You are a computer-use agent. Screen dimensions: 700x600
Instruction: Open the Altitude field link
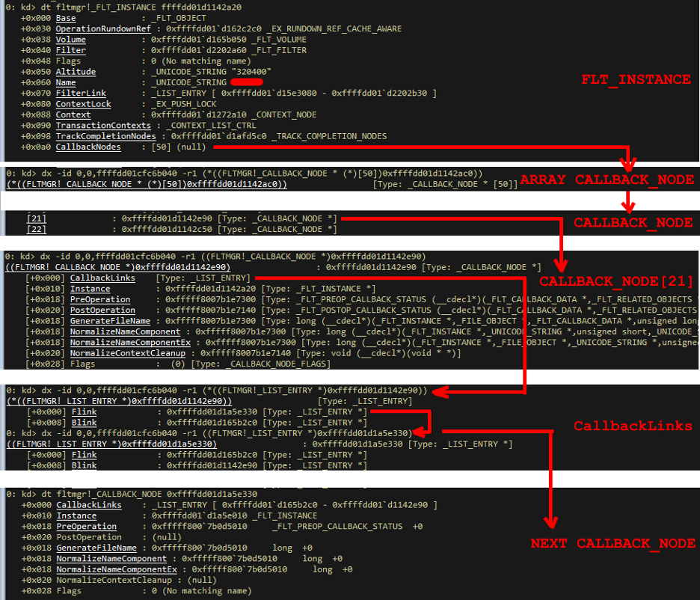pyautogui.click(x=76, y=72)
